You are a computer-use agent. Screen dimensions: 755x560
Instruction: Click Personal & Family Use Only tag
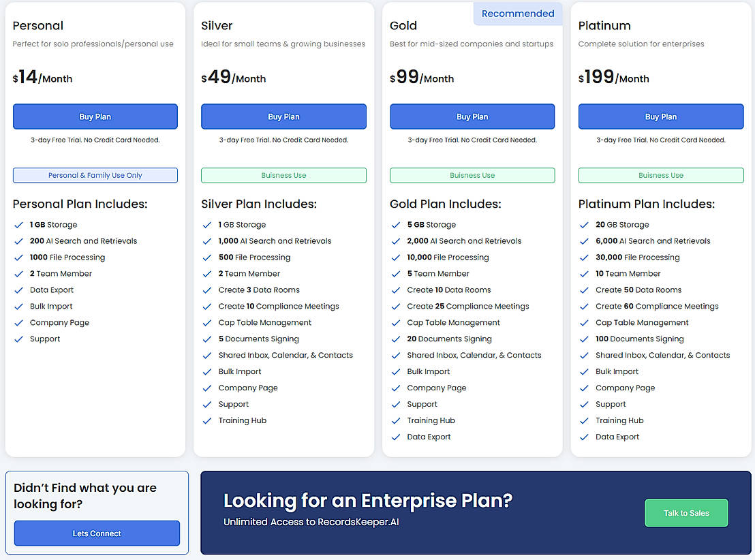[95, 175]
